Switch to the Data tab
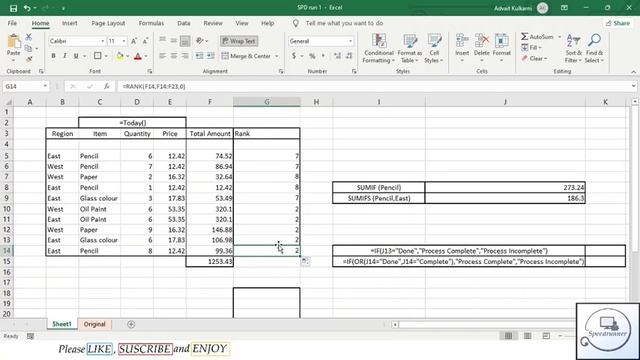The image size is (640, 360). coord(184,23)
